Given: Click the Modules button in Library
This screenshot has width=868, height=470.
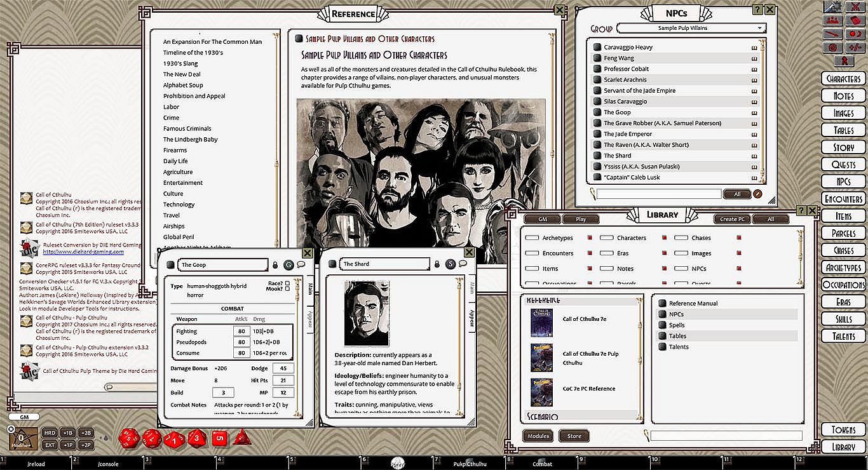Looking at the screenshot, I should (x=538, y=436).
